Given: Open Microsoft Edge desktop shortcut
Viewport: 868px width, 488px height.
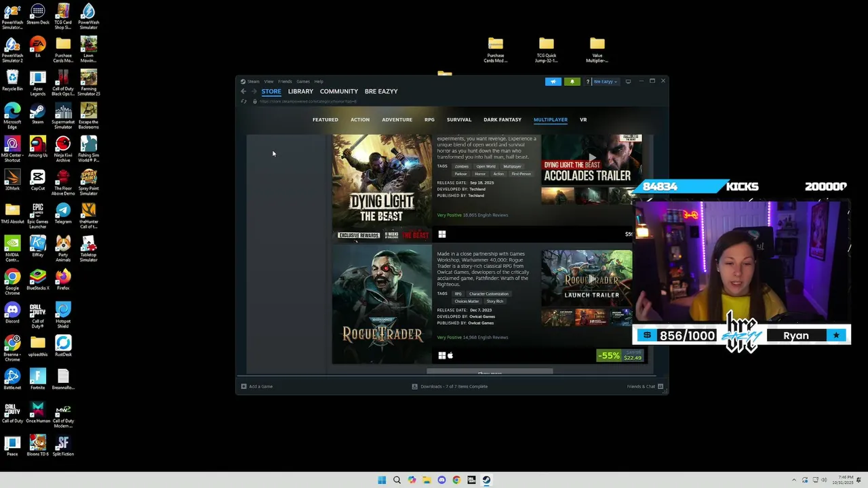Looking at the screenshot, I should [12, 116].
